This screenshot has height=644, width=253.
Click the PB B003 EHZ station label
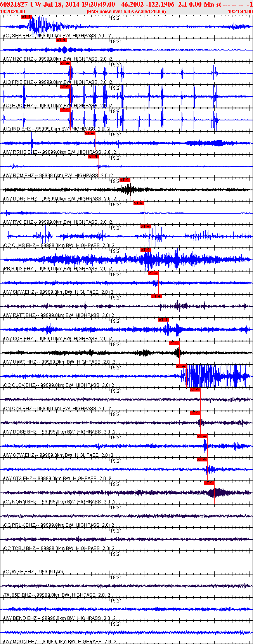pyautogui.click(x=19, y=269)
